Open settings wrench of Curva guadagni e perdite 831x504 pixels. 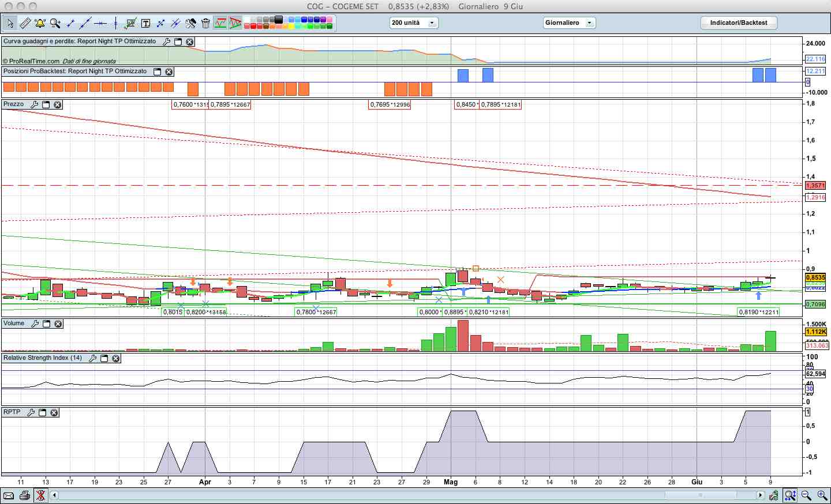167,42
